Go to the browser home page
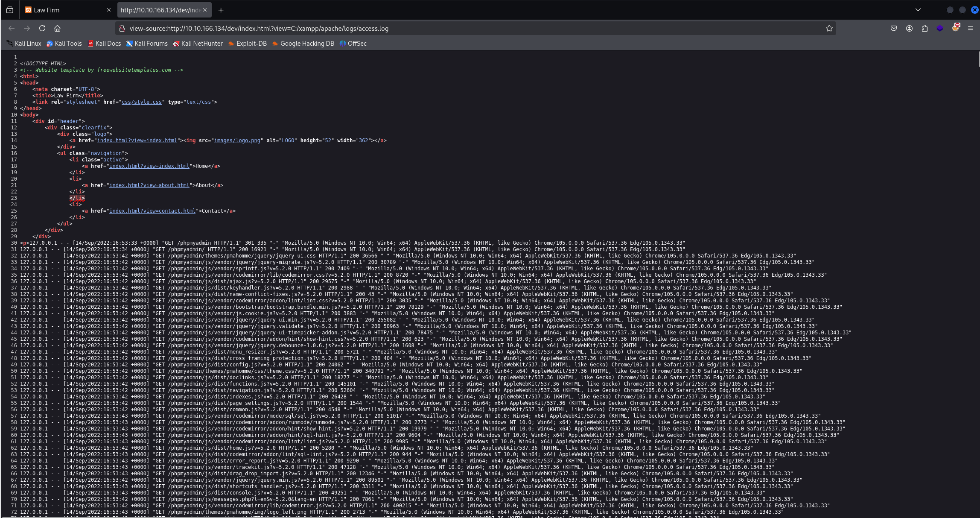The image size is (980, 518). 57,28
